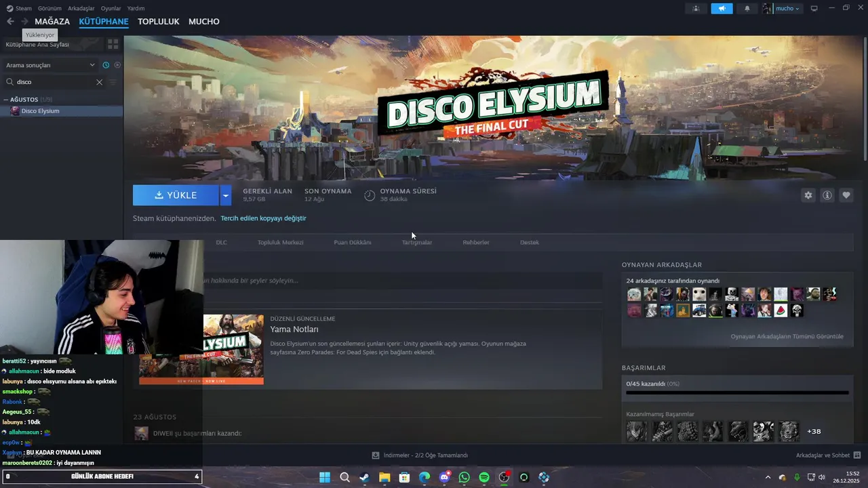Open Destek tab

(x=530, y=242)
